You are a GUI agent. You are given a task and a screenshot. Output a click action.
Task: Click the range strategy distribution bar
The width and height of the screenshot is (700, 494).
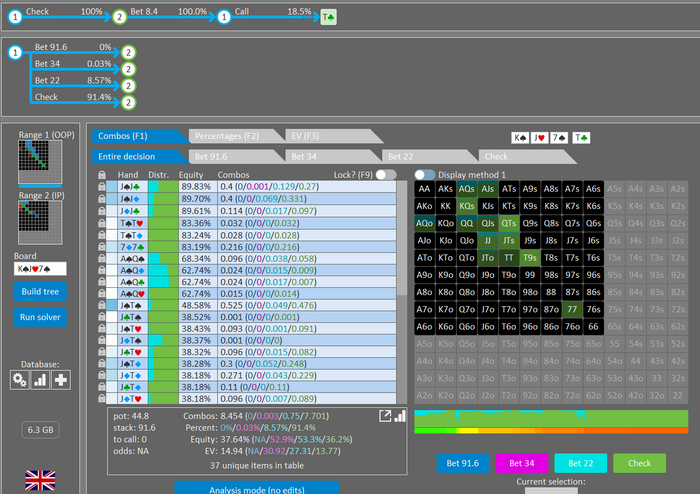coord(551,419)
